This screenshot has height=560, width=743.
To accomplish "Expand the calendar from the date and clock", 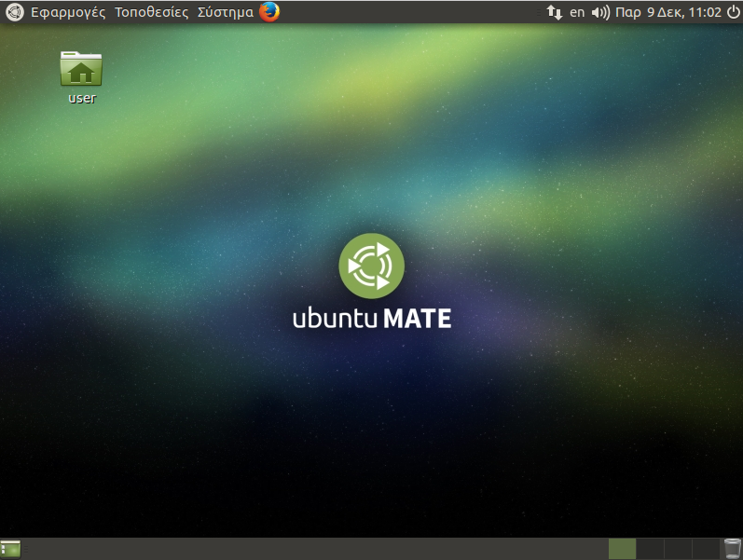I will [x=669, y=12].
